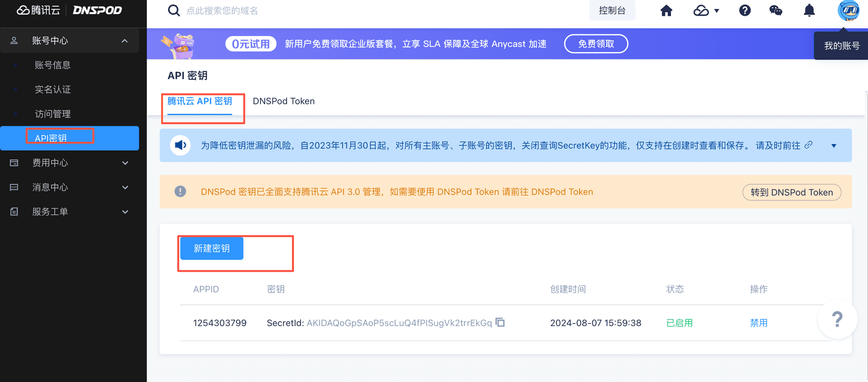Click the 消息中心 message icon
Screen dimensions: 868x382
tap(14, 187)
